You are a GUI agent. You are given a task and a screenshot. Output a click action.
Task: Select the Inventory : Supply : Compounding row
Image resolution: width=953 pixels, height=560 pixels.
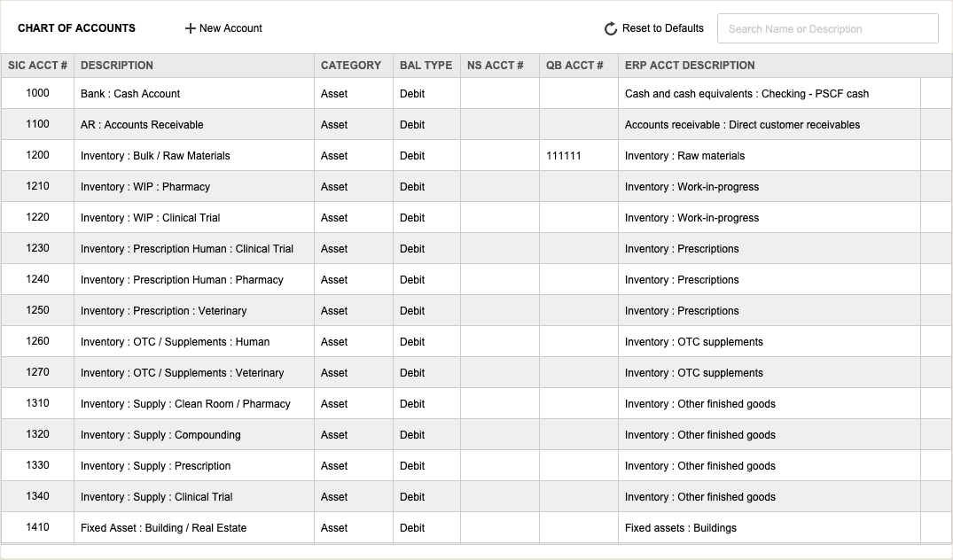pyautogui.click(x=160, y=435)
